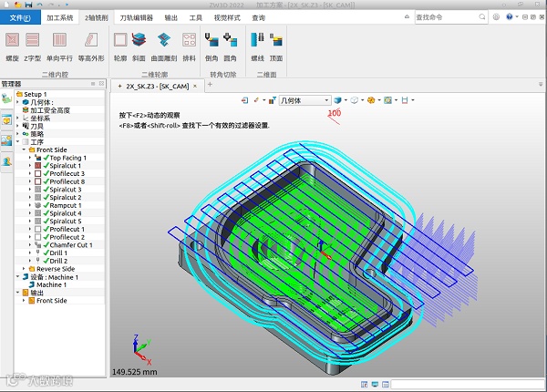Switch to the 刀轨编辑器 ribbon tab

click(136, 18)
